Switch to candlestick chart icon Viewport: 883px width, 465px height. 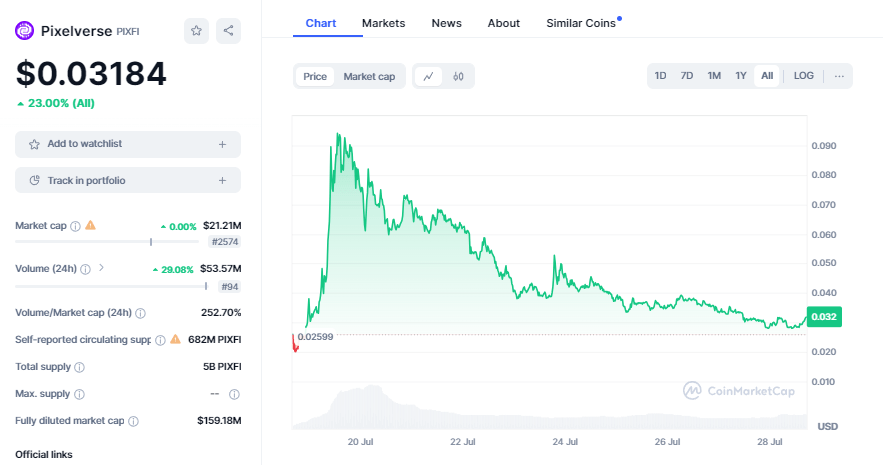pos(458,77)
